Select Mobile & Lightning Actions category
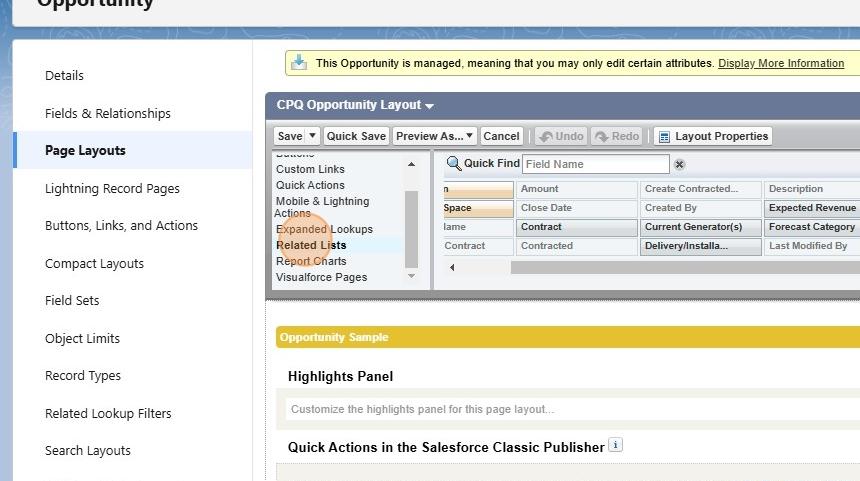The width and height of the screenshot is (860, 481). [x=322, y=207]
